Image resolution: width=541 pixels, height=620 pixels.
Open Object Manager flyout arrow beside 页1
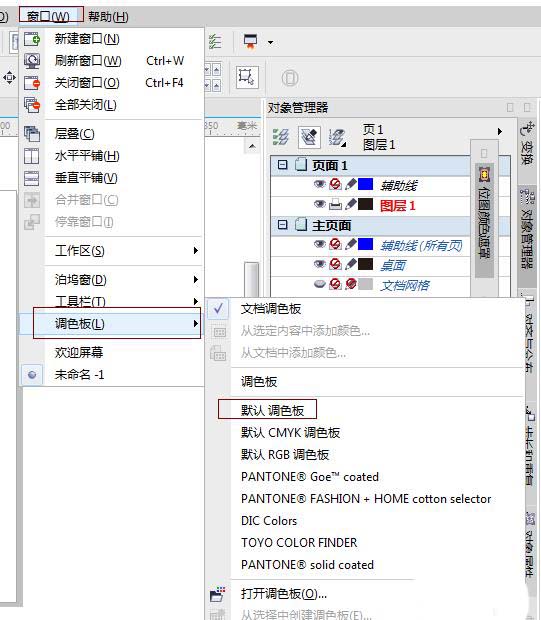tap(500, 131)
